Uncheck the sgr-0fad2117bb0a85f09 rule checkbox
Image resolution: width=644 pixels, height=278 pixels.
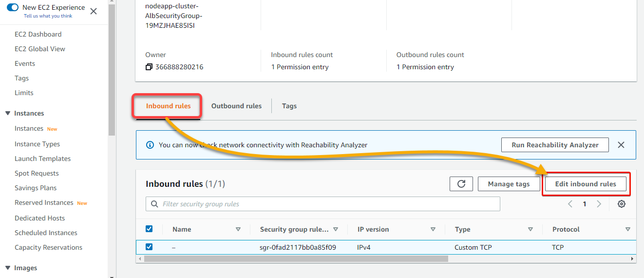pyautogui.click(x=149, y=247)
